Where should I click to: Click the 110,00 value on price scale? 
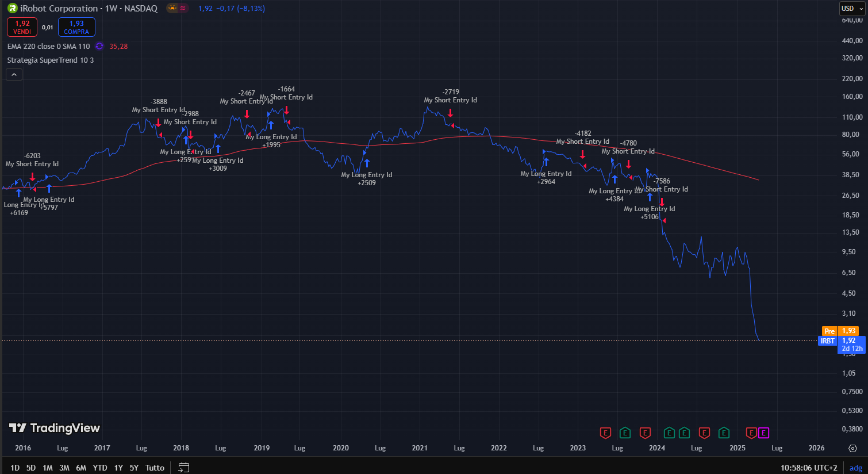pyautogui.click(x=852, y=117)
